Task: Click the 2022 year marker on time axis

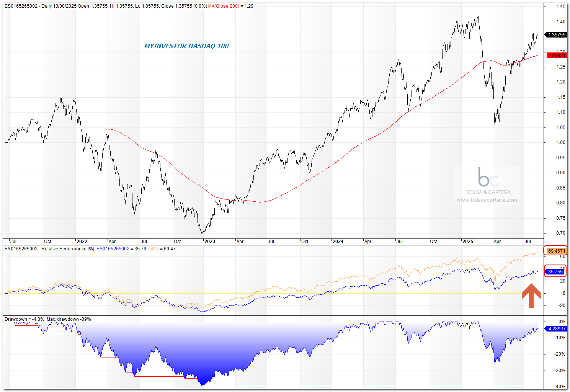Action: [x=82, y=242]
